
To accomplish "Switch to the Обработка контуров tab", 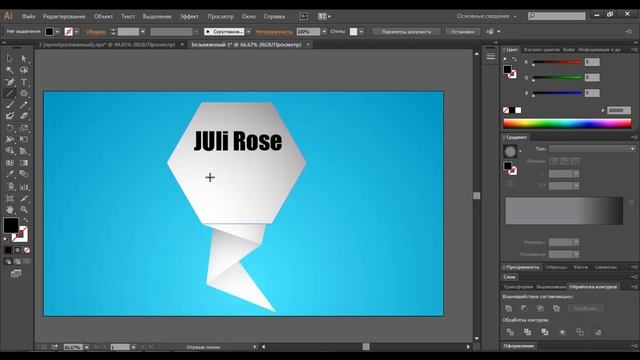I will tap(593, 287).
